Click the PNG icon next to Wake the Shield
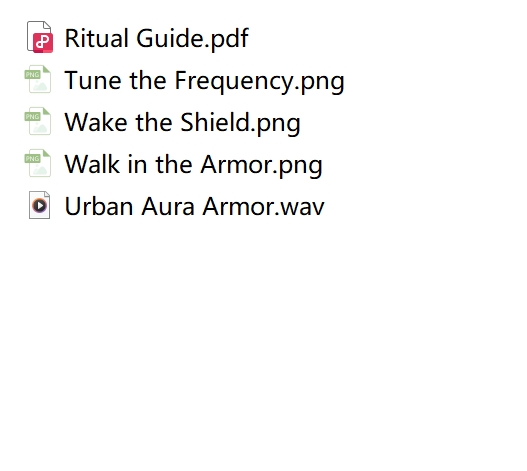This screenshot has width=527, height=471. coord(38,121)
